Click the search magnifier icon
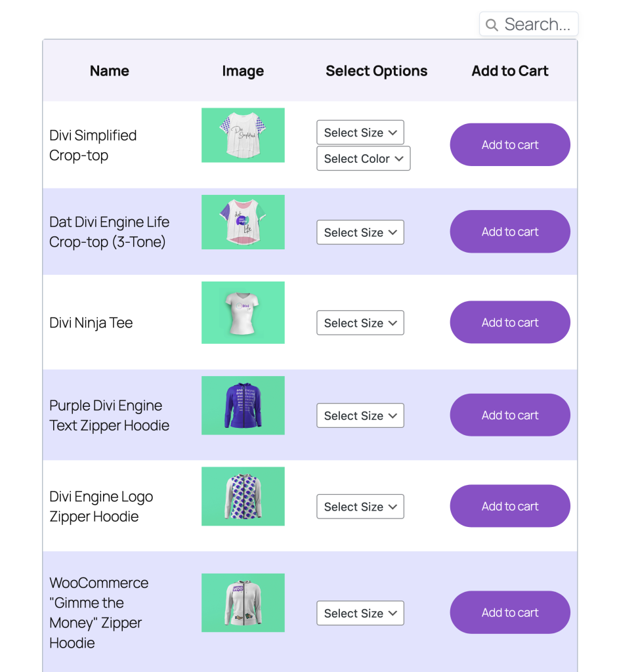This screenshot has height=672, width=617. [492, 25]
